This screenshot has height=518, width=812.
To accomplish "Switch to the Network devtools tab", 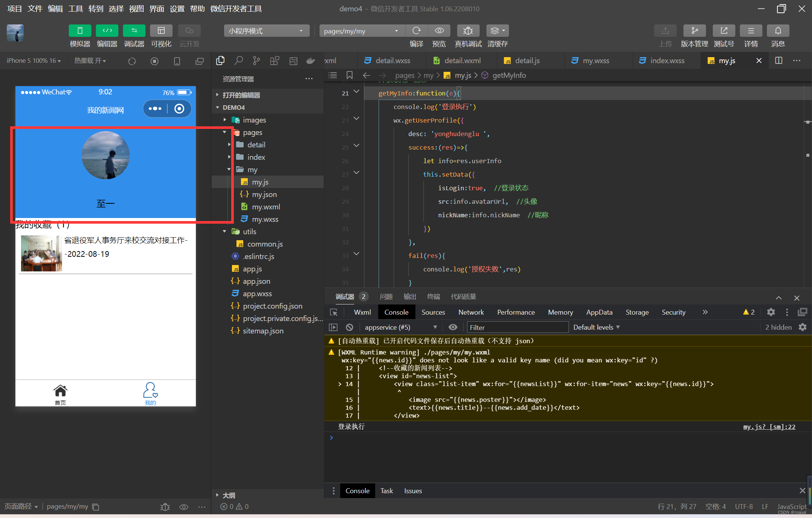I will 471,312.
